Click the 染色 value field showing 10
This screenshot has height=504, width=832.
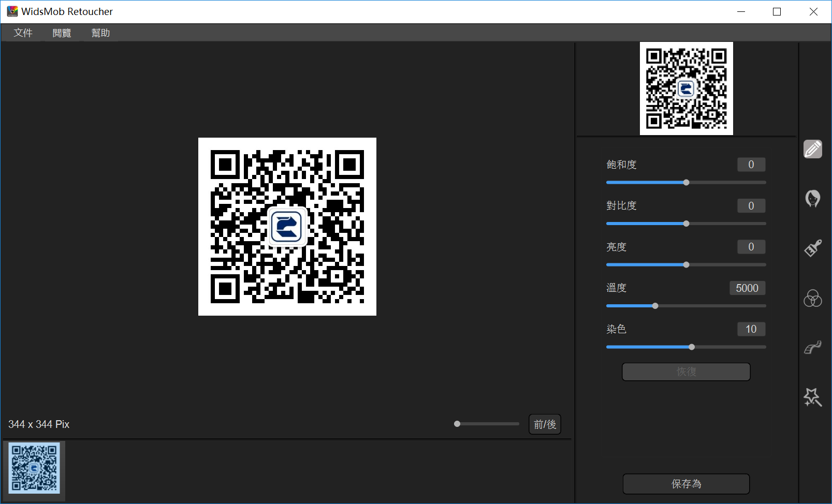pos(751,329)
